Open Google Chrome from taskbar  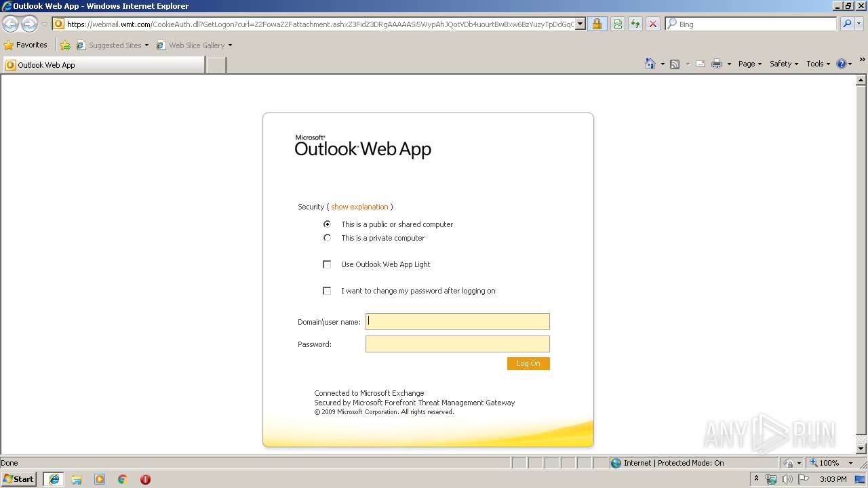pyautogui.click(x=123, y=479)
